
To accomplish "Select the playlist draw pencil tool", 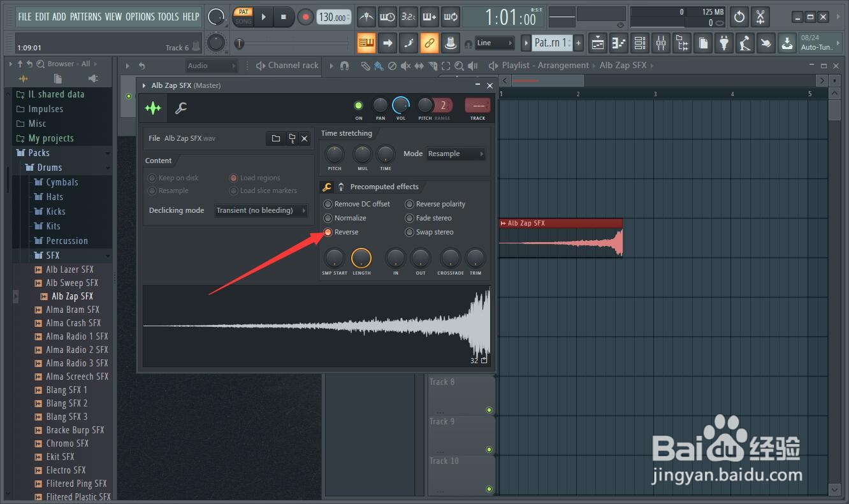I will pos(365,66).
